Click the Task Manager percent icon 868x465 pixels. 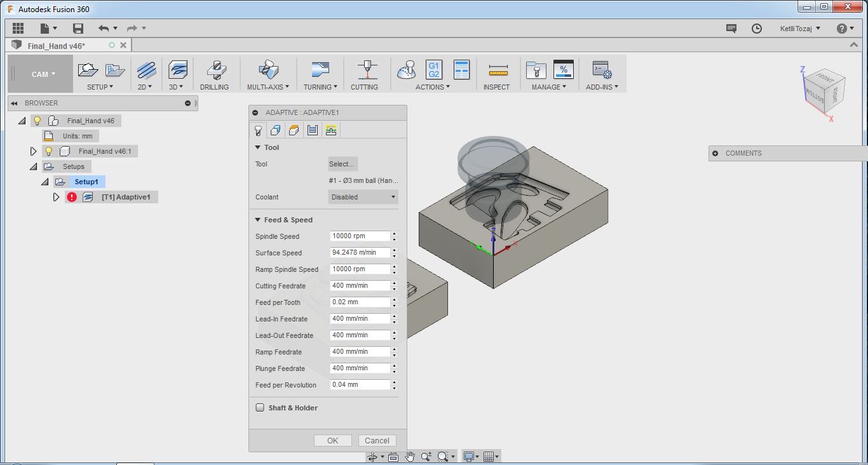point(564,70)
